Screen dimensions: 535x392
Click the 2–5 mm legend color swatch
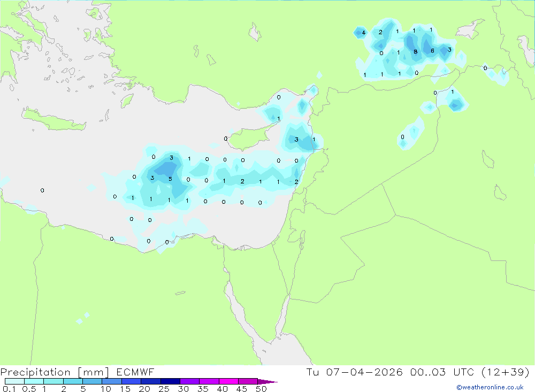(73, 381)
